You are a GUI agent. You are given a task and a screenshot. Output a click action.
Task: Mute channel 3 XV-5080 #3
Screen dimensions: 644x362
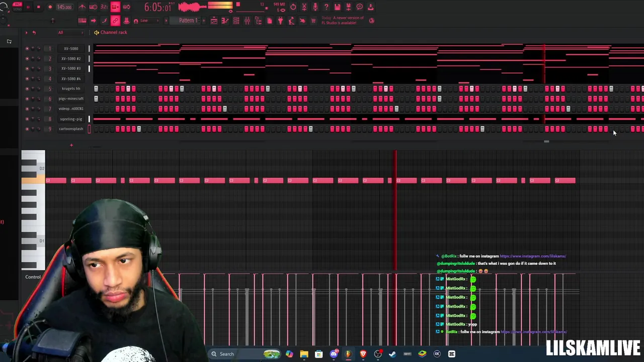[x=27, y=68]
